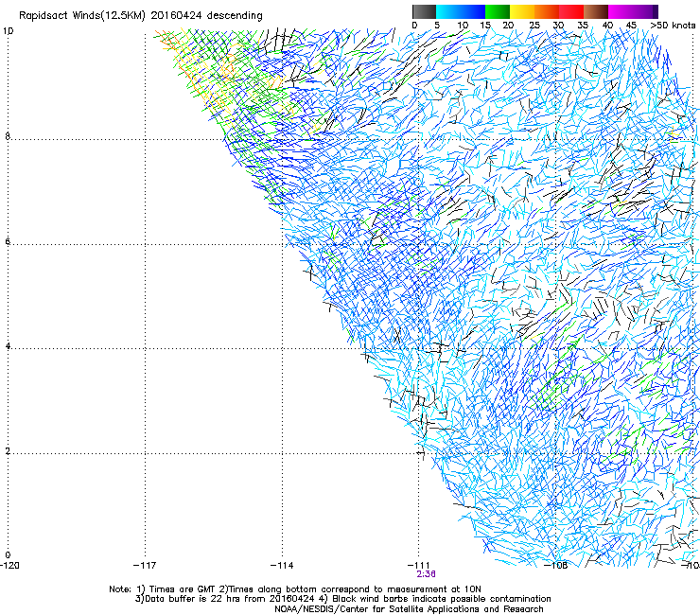This screenshot has width=700, height=615.
Task: Click the note 'Times are GMT'
Action: [183, 589]
